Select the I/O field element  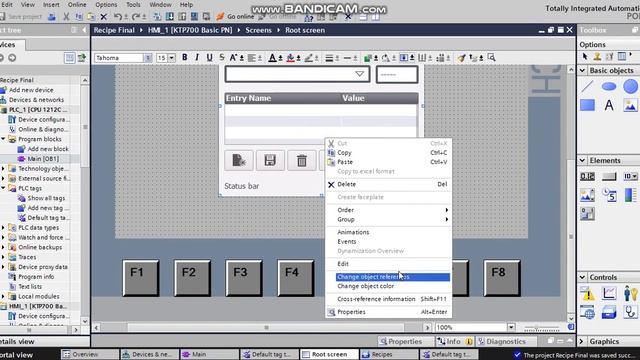(587, 176)
